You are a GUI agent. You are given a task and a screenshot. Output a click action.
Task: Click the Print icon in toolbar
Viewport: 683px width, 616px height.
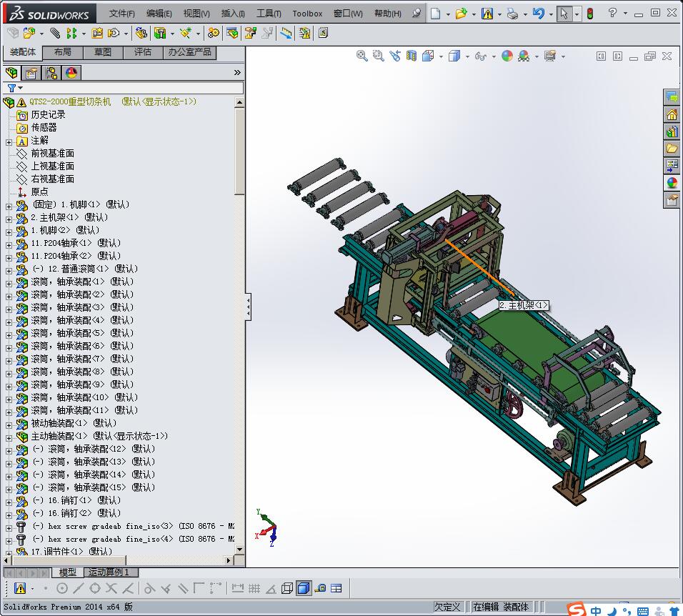[512, 14]
